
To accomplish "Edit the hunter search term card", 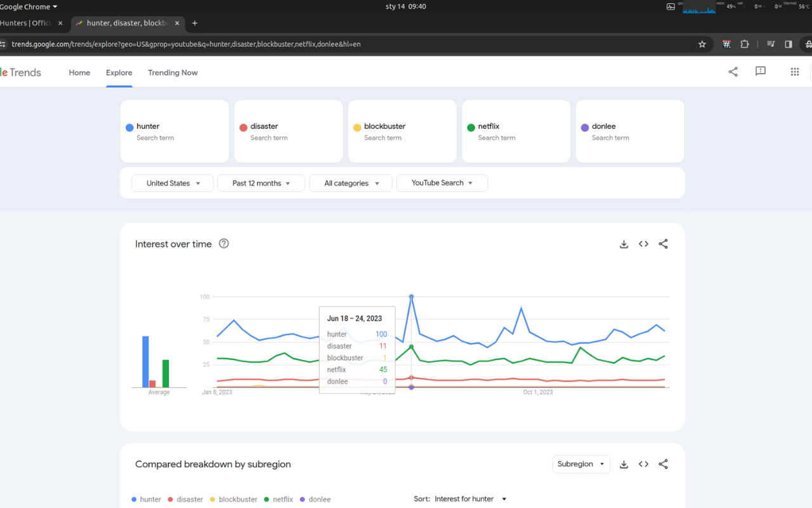I will (x=174, y=131).
